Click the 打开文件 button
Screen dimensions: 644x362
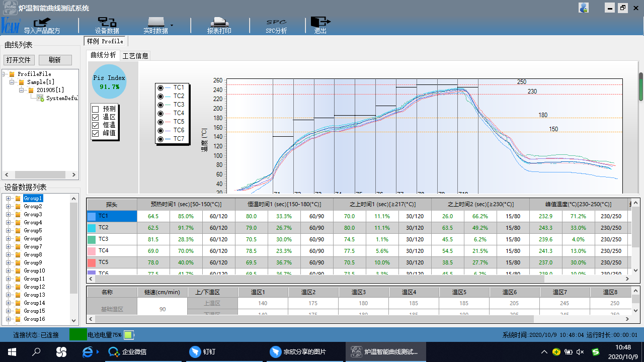tap(19, 60)
